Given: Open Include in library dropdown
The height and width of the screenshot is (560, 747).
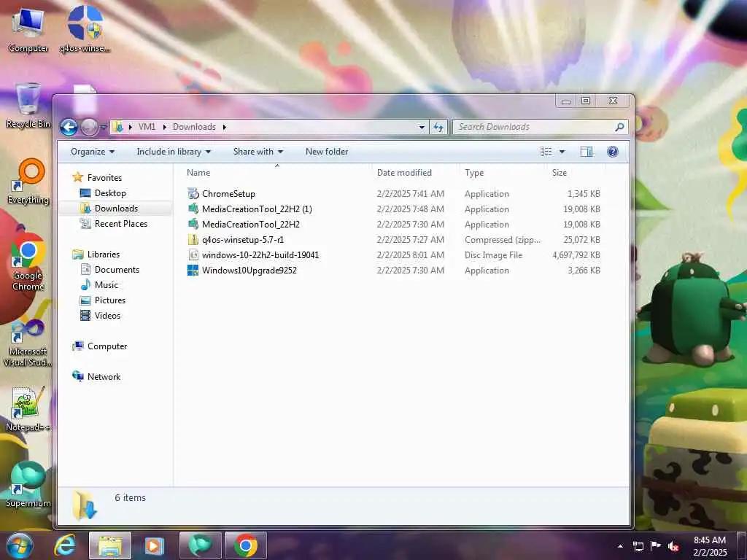Looking at the screenshot, I should [x=174, y=152].
